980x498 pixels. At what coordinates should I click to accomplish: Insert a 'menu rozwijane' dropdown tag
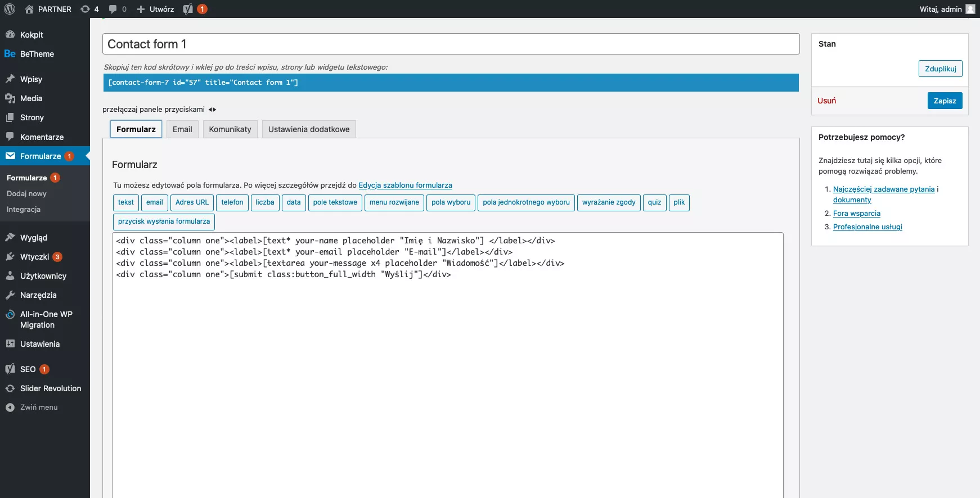[x=394, y=203]
